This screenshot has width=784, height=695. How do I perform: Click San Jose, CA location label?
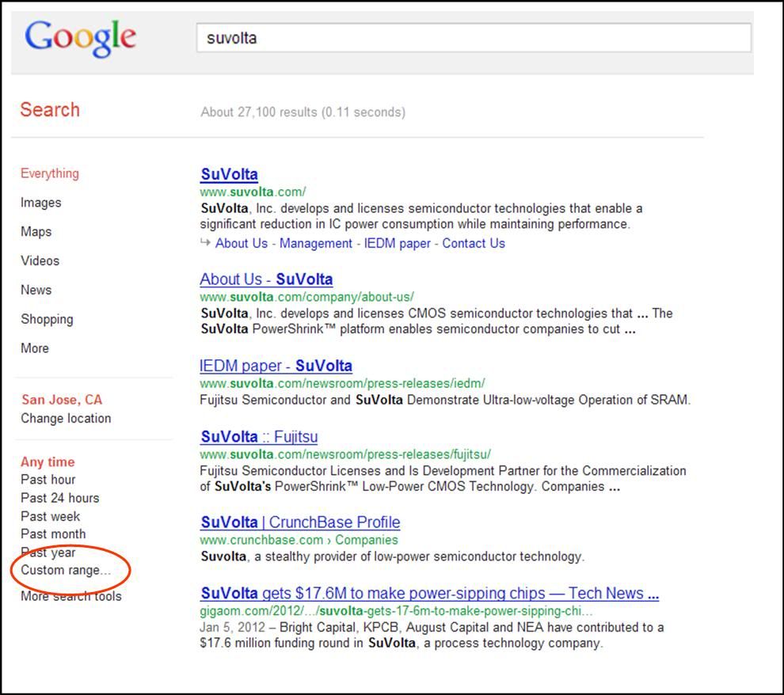62,400
